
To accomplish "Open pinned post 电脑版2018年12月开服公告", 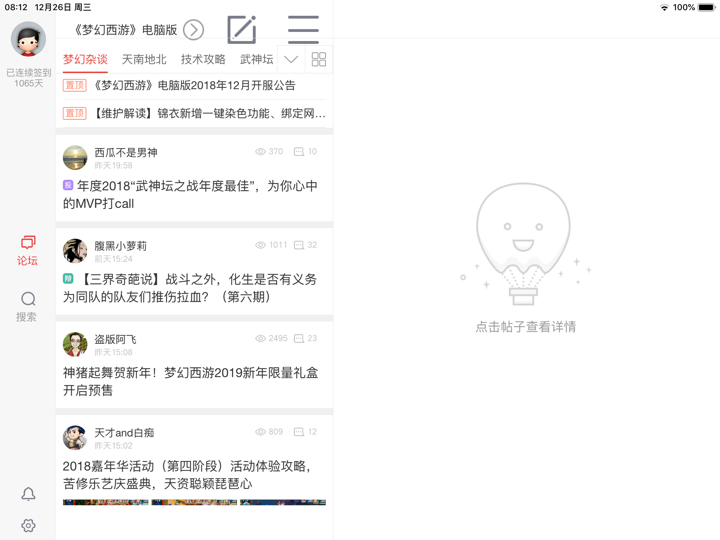I will pyautogui.click(x=194, y=85).
